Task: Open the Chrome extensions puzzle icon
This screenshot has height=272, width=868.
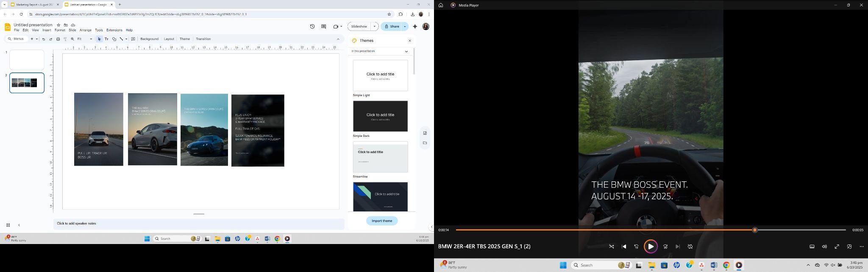Action: tap(401, 14)
